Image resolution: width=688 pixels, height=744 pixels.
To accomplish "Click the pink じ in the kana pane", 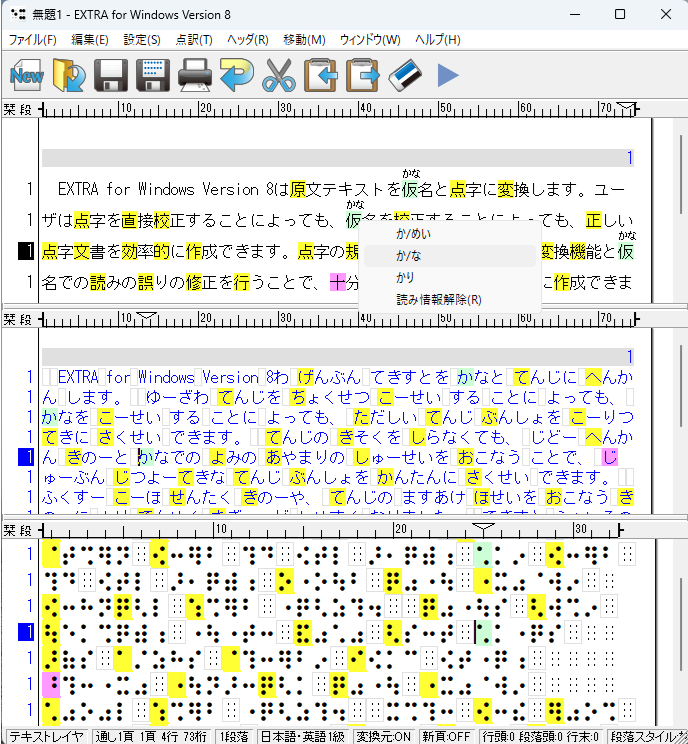I will tap(610, 457).
